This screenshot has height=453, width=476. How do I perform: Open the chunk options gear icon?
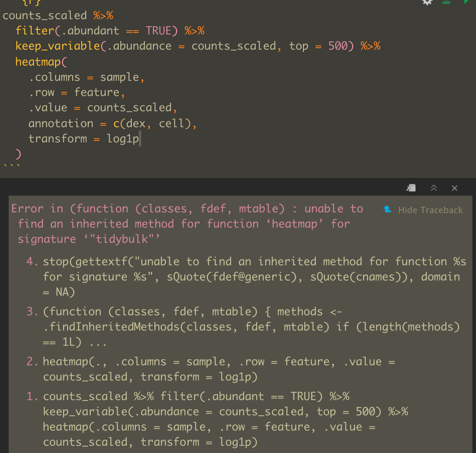427,3
